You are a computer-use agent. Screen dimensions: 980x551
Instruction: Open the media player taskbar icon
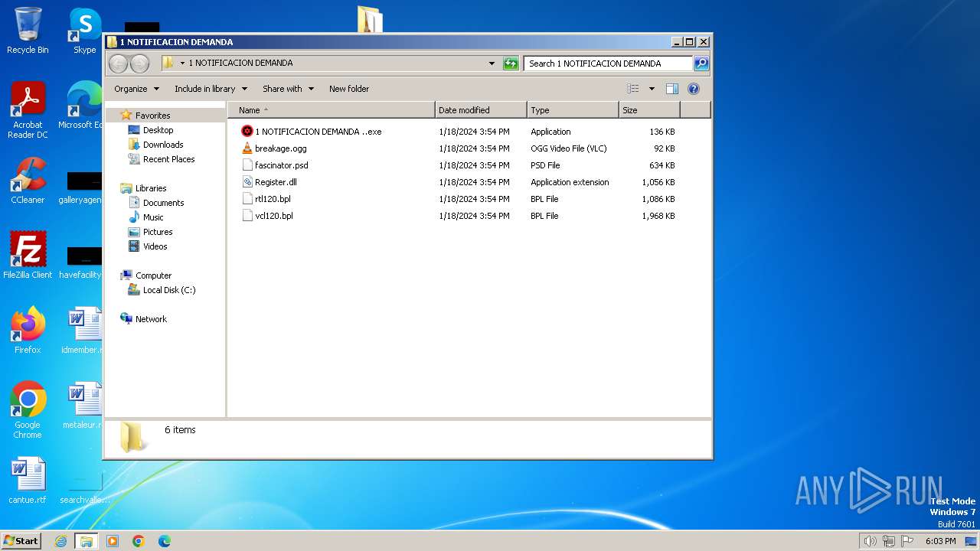tap(113, 541)
